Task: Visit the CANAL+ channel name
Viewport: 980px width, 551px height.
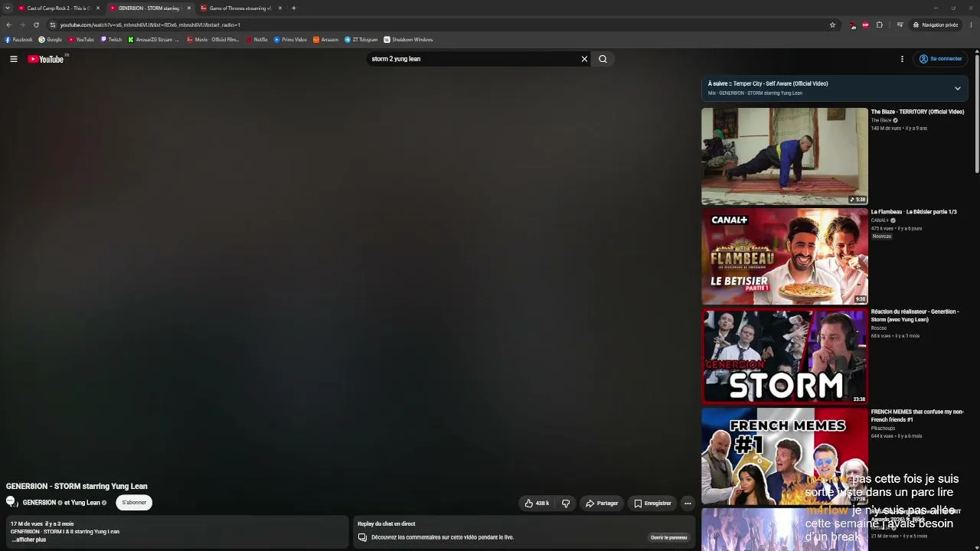Action: point(880,220)
